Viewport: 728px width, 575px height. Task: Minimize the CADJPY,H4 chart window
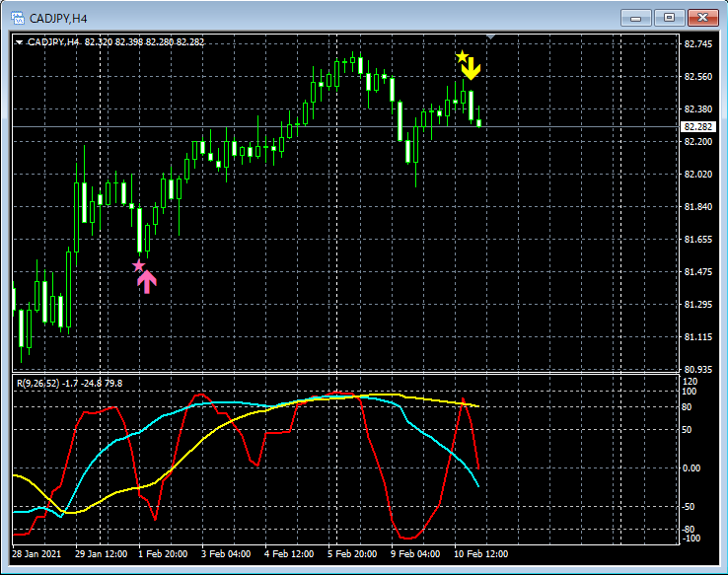635,18
